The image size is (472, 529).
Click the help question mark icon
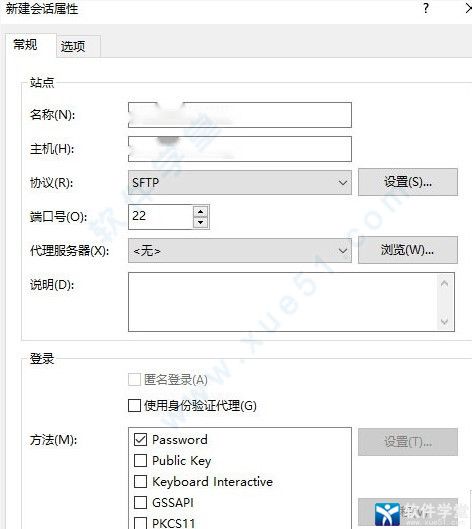426,8
